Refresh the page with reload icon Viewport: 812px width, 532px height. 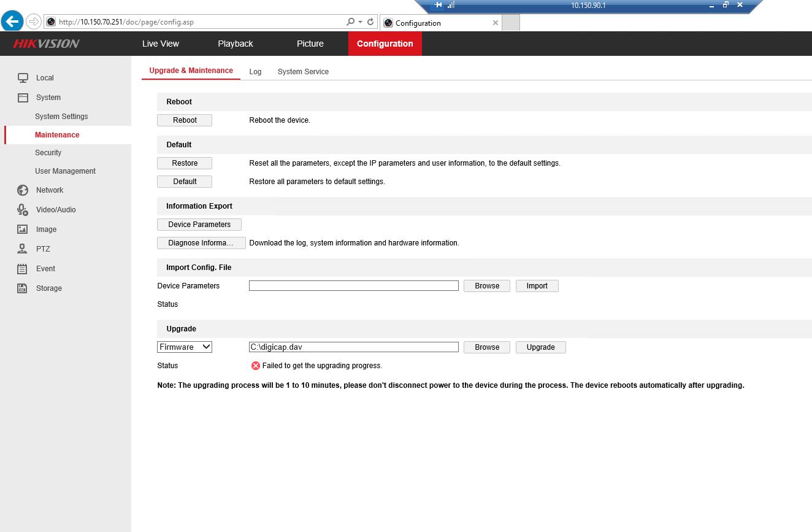click(x=370, y=21)
